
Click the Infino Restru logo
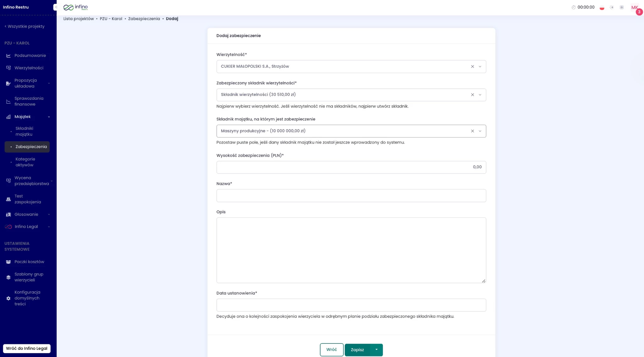(75, 7)
